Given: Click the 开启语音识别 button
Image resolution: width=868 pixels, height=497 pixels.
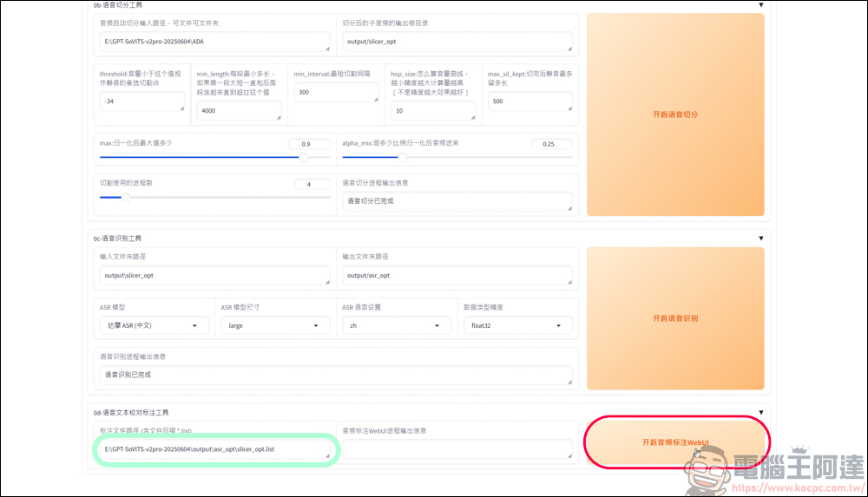Looking at the screenshot, I should pos(675,318).
